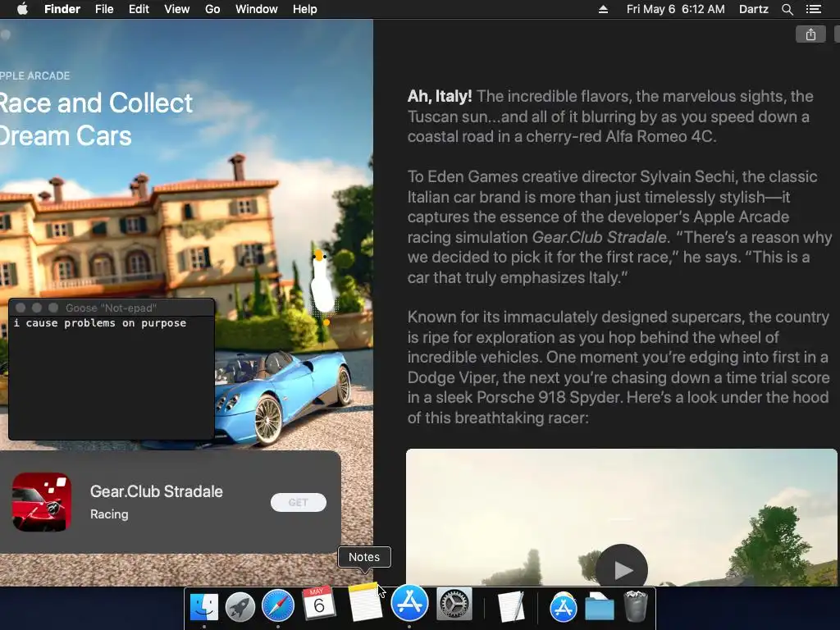Click the Gear.Club Stradale title link
Screen dimensions: 840x630
pyautogui.click(x=157, y=491)
